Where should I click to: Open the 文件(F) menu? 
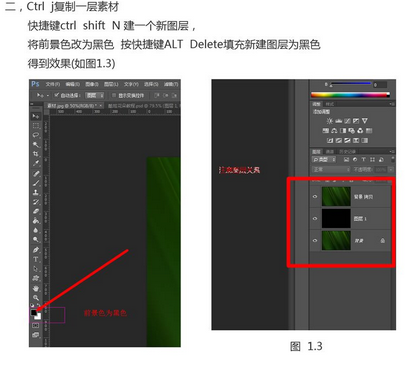point(53,84)
